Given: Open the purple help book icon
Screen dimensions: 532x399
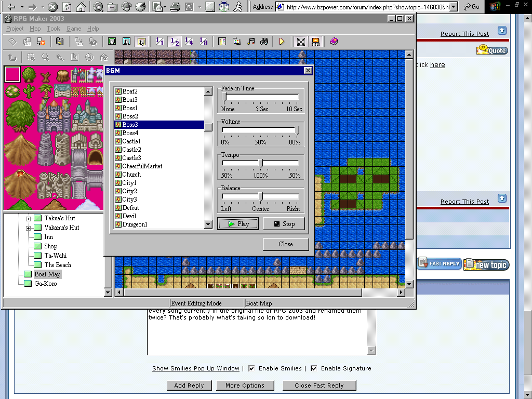Looking at the screenshot, I should click(x=334, y=42).
